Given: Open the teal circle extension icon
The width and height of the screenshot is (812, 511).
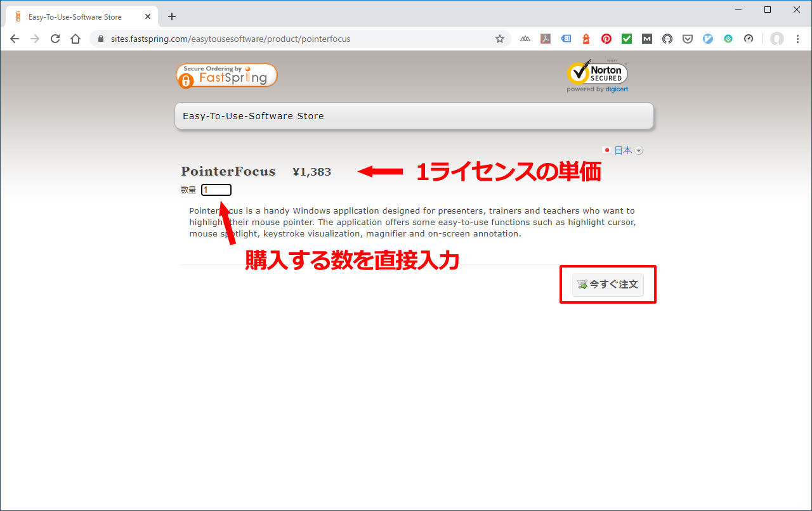Looking at the screenshot, I should pos(728,39).
